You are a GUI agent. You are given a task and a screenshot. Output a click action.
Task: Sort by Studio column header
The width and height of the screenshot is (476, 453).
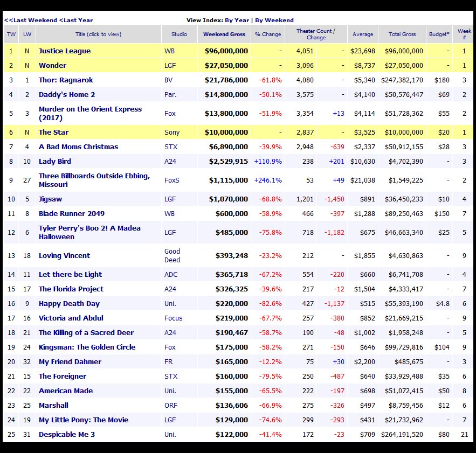(179, 34)
